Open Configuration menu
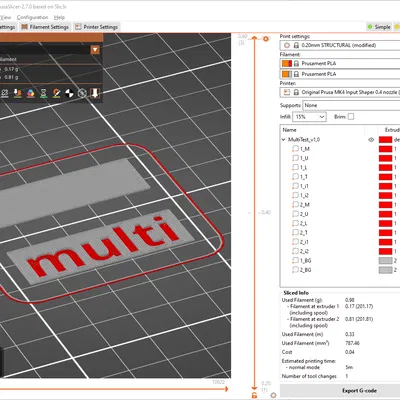 (x=32, y=17)
